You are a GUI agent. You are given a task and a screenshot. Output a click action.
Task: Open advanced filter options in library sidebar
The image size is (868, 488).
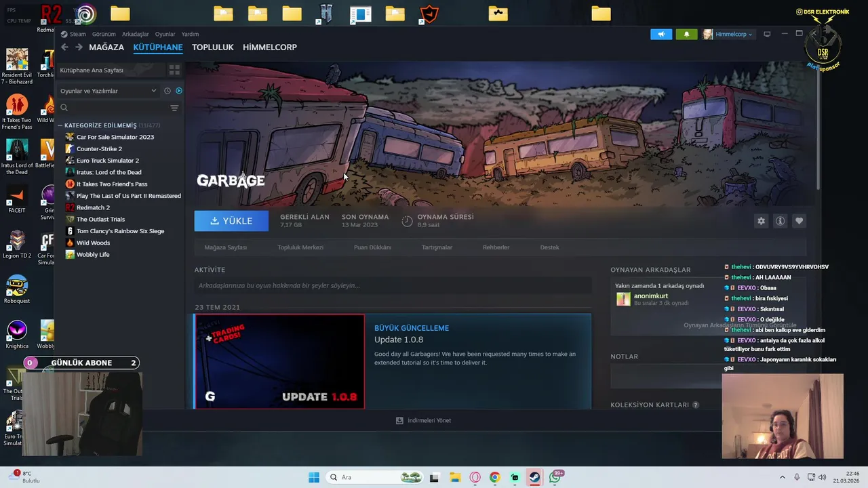[x=174, y=108]
